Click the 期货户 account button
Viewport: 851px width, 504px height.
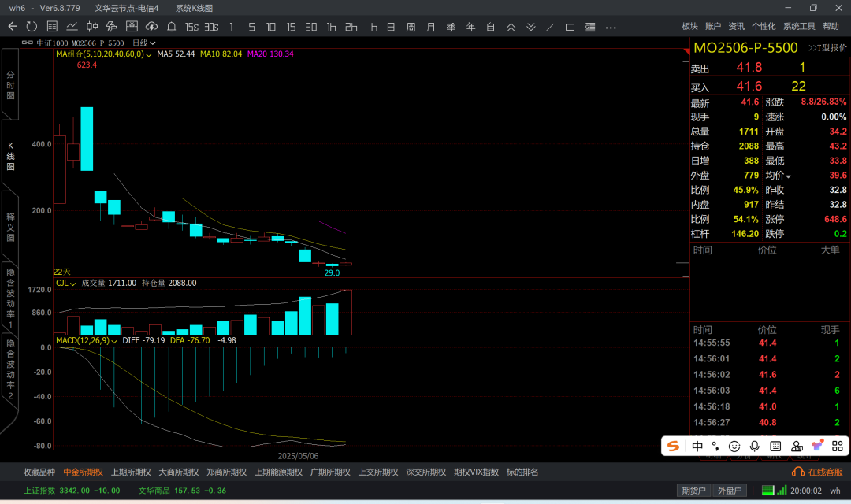point(693,491)
